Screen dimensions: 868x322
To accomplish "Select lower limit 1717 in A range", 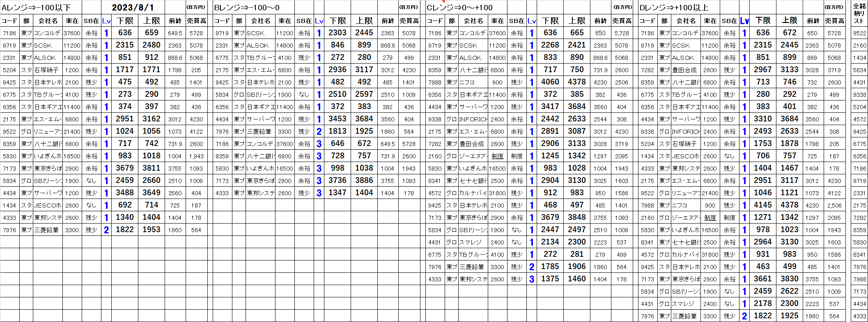I will (x=125, y=70).
